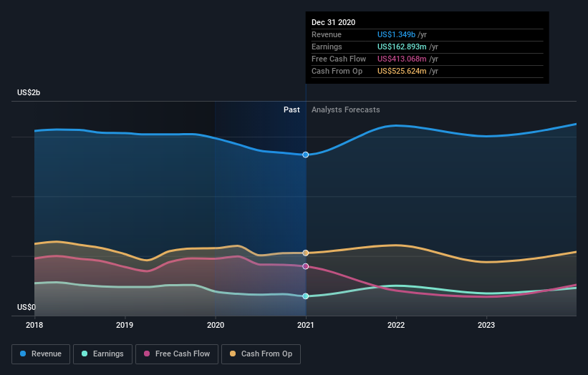588x375 pixels.
Task: Click the US$2b y-axis label
Action: coord(29,92)
